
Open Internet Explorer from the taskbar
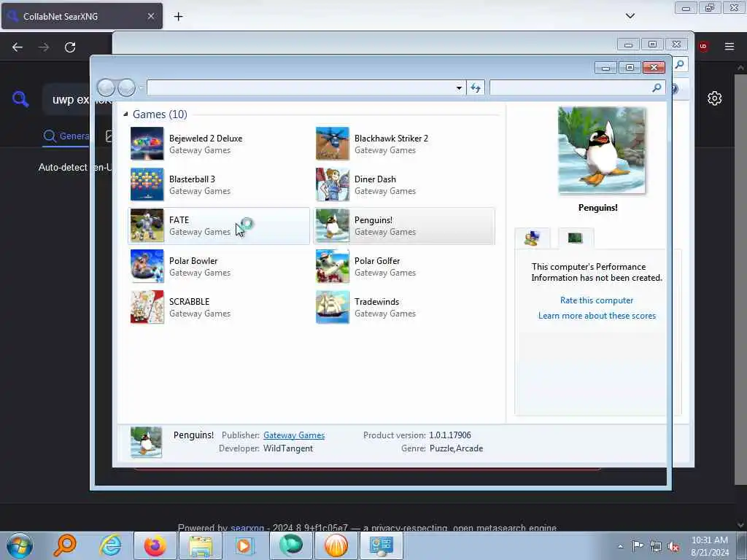coord(111,545)
